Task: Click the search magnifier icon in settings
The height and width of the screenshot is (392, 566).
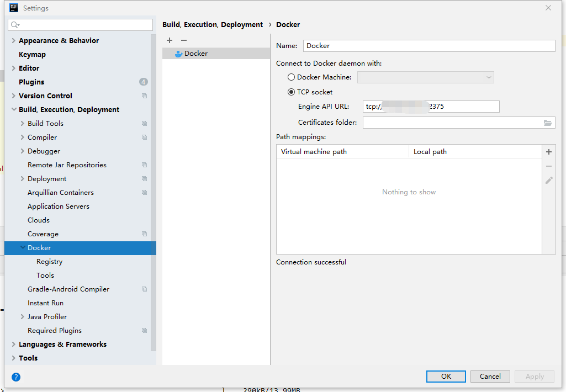Action: tap(15, 25)
